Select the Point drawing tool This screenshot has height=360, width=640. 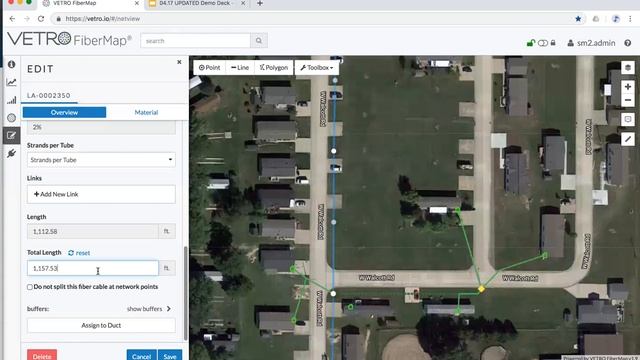(209, 67)
